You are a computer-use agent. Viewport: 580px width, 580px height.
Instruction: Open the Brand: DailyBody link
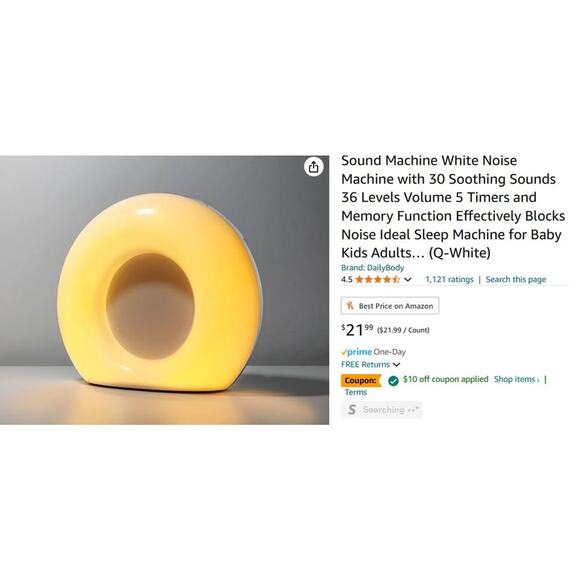[x=372, y=267]
